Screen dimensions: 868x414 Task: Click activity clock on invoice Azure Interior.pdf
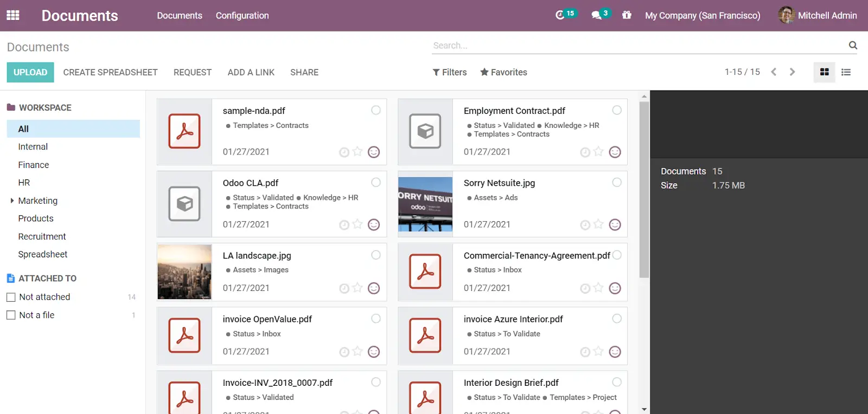585,352
